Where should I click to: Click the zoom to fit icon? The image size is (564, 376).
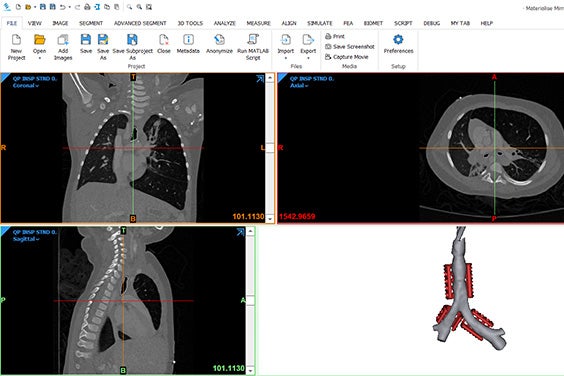[149, 7]
